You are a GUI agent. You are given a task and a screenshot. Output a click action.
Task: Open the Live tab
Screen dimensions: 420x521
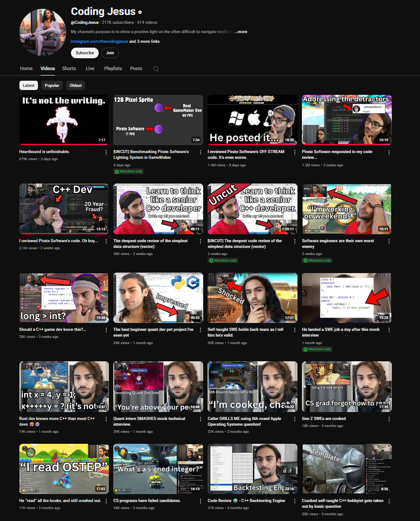(x=90, y=68)
